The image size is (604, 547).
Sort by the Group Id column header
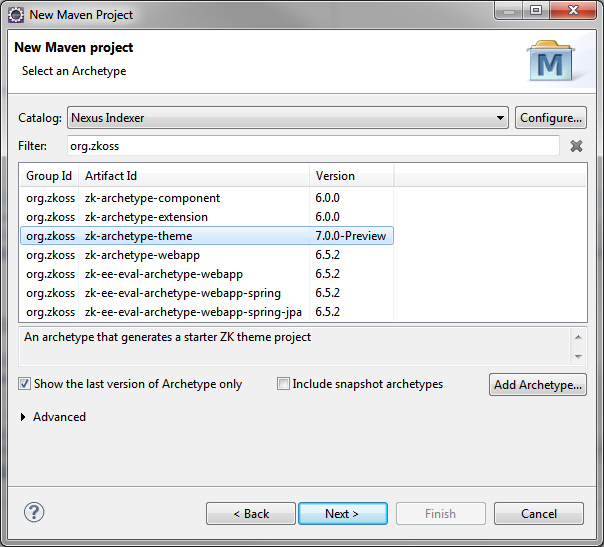[x=49, y=176]
